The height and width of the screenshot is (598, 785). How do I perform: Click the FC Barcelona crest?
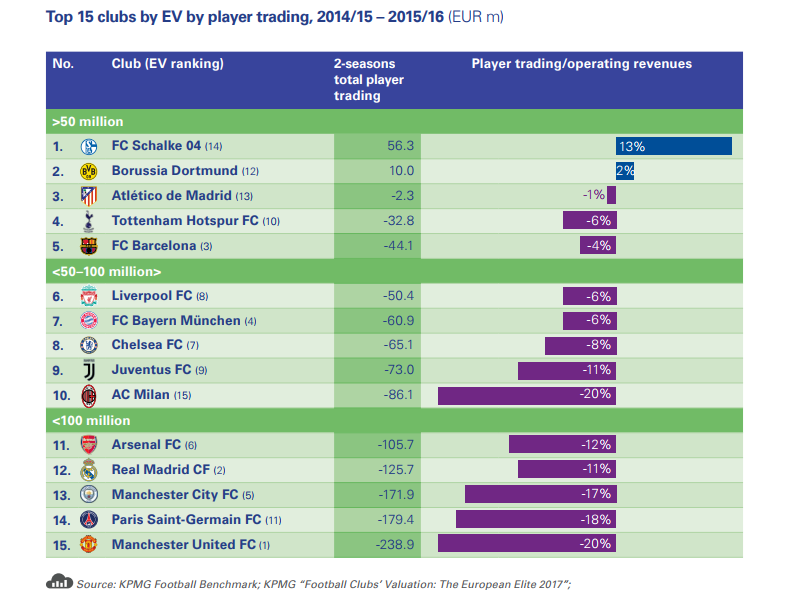(89, 246)
